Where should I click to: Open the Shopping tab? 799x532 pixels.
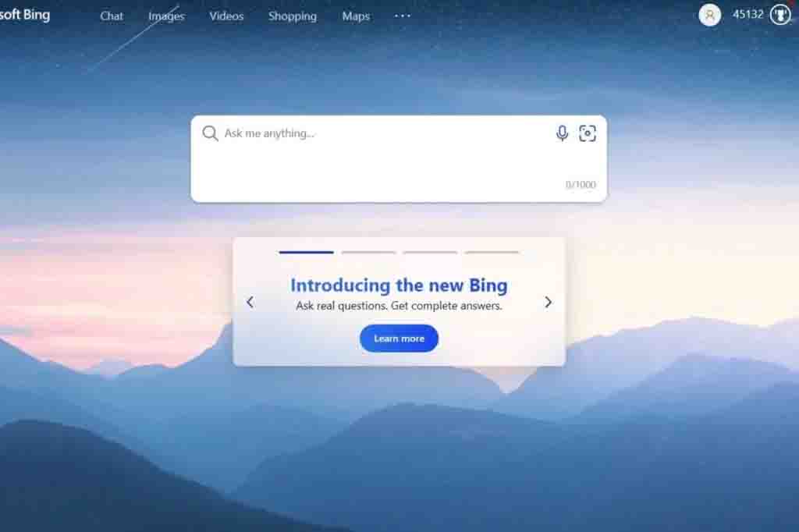tap(293, 16)
